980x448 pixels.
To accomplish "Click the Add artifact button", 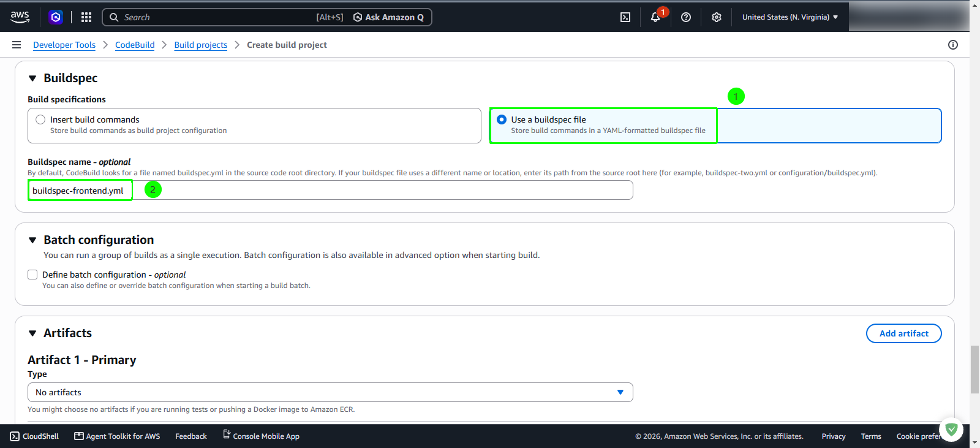I will [x=904, y=333].
